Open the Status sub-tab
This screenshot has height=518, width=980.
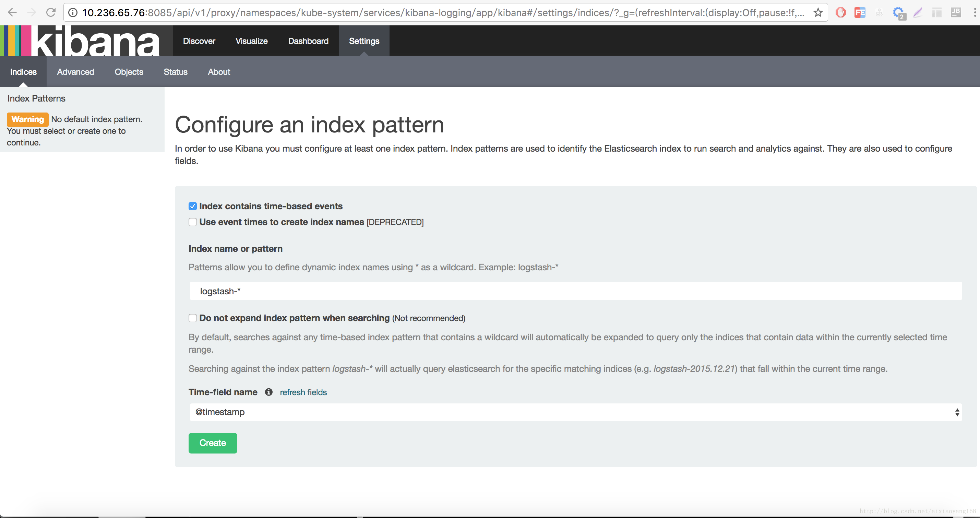tap(175, 72)
